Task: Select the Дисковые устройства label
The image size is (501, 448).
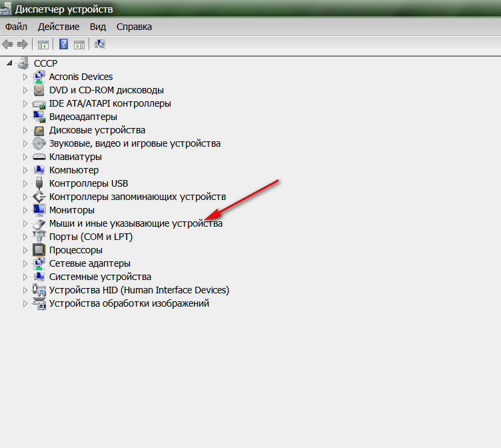Action: point(97,131)
